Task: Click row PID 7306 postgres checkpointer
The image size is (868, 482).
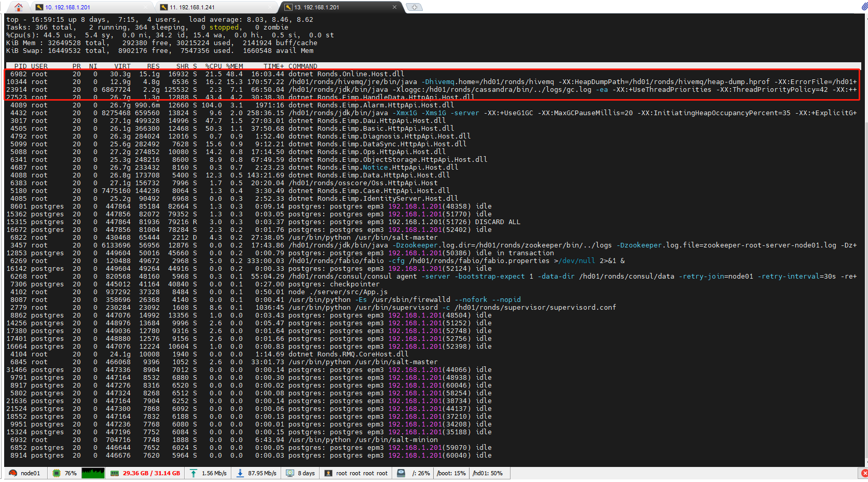Action: tap(432, 284)
